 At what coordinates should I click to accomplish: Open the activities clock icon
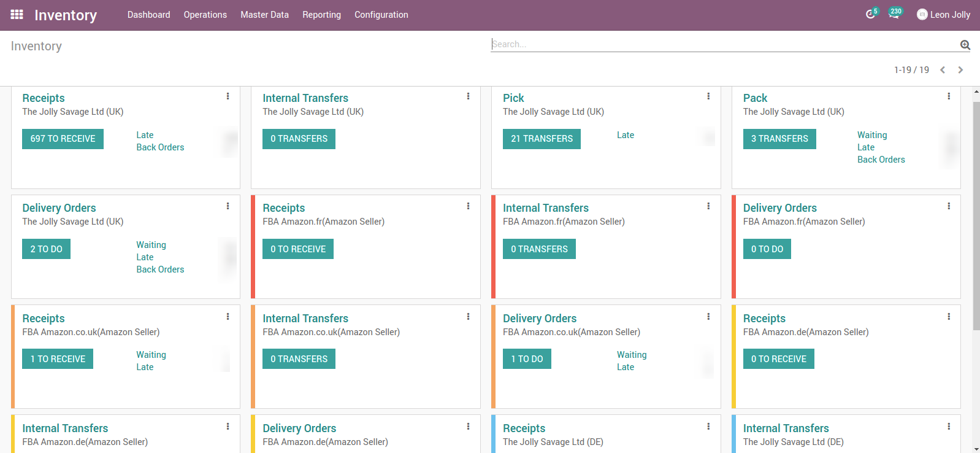(870, 14)
